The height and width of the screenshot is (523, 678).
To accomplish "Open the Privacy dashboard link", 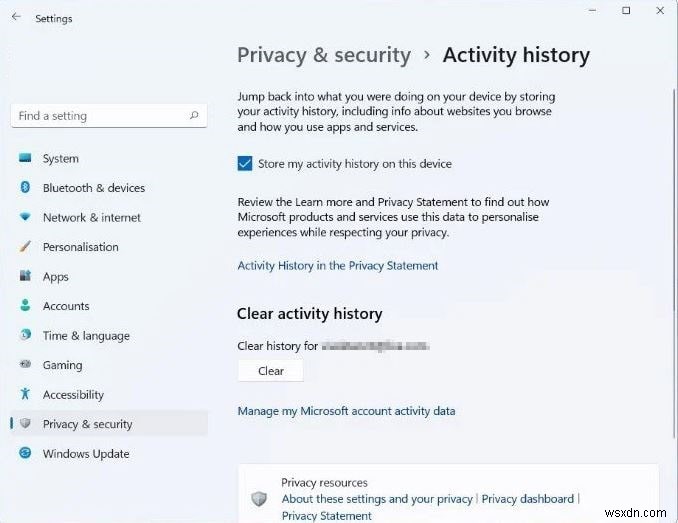I will pos(528,499).
